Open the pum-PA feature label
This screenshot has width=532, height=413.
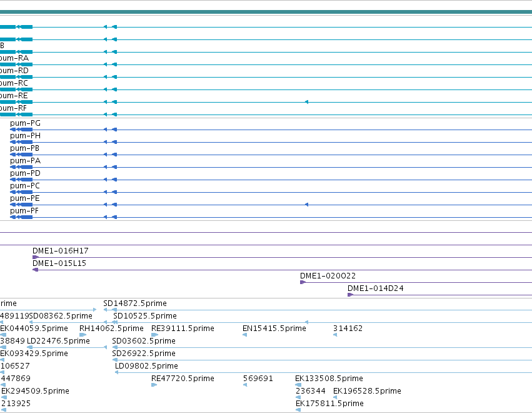coord(25,161)
